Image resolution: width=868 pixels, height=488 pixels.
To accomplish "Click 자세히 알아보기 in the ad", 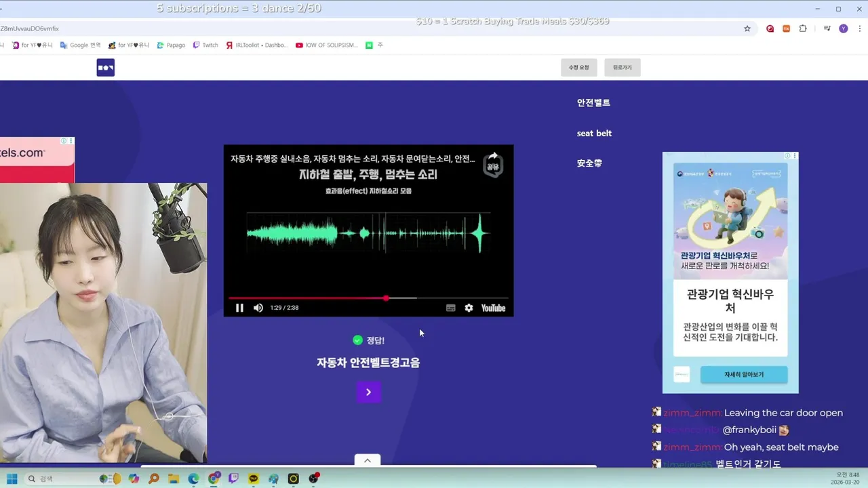I will coord(744,375).
